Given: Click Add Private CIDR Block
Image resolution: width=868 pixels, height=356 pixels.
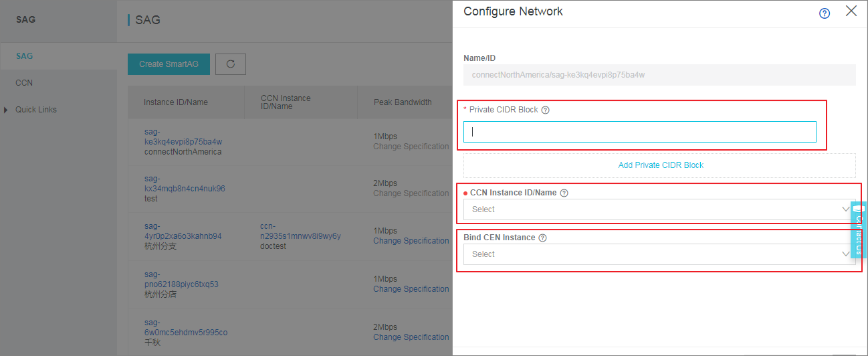Looking at the screenshot, I should 661,165.
